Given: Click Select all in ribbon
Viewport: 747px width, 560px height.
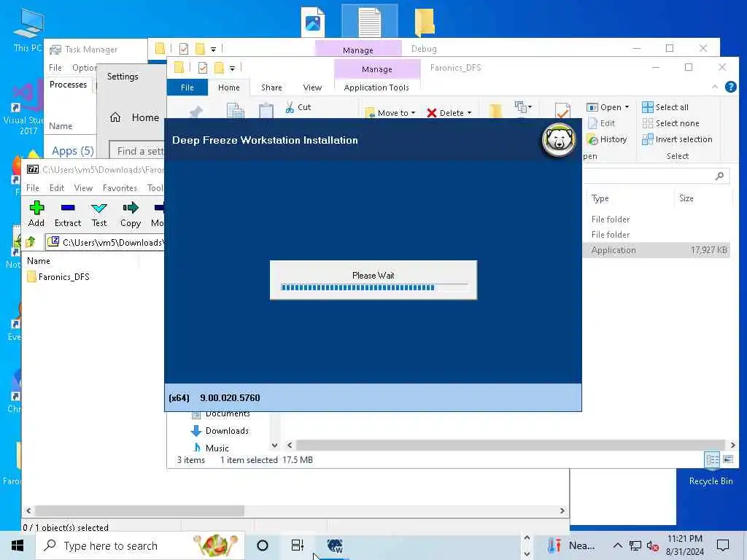Looking at the screenshot, I should (665, 107).
